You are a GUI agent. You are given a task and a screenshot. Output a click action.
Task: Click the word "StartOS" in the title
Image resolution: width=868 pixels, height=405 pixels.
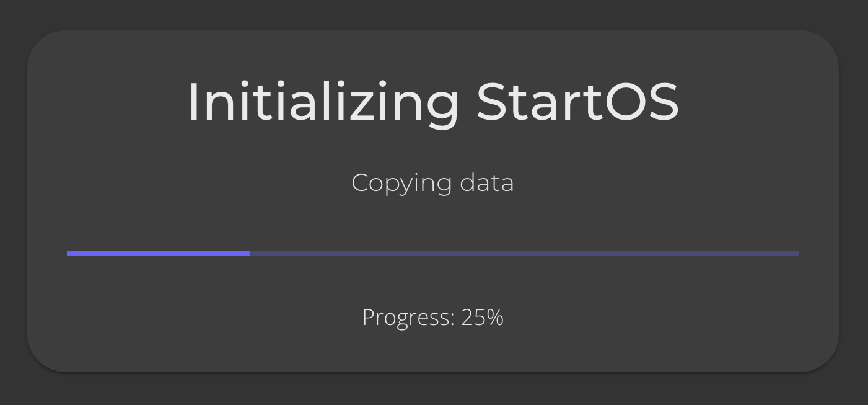click(577, 102)
